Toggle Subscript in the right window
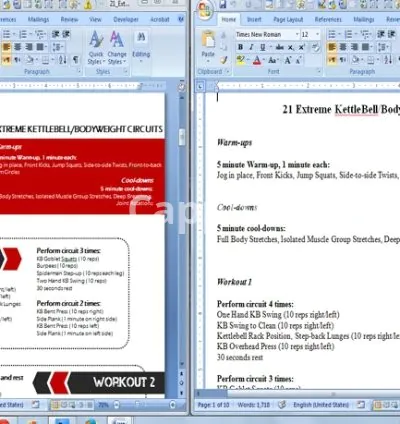 click(291, 47)
